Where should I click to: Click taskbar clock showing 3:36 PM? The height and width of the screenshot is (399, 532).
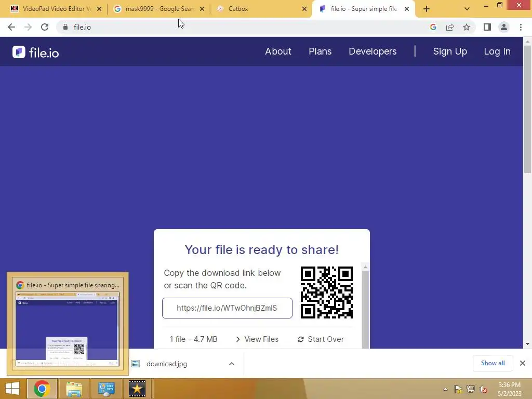(509, 389)
